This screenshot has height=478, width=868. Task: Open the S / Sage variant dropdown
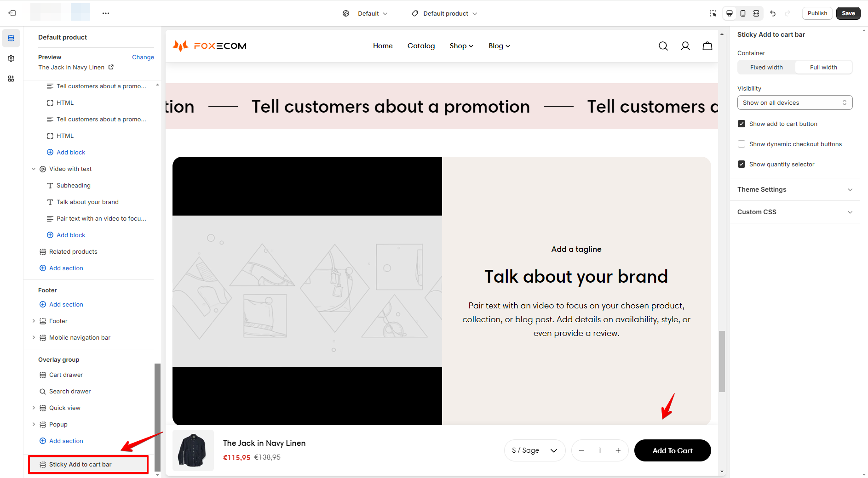(x=535, y=450)
